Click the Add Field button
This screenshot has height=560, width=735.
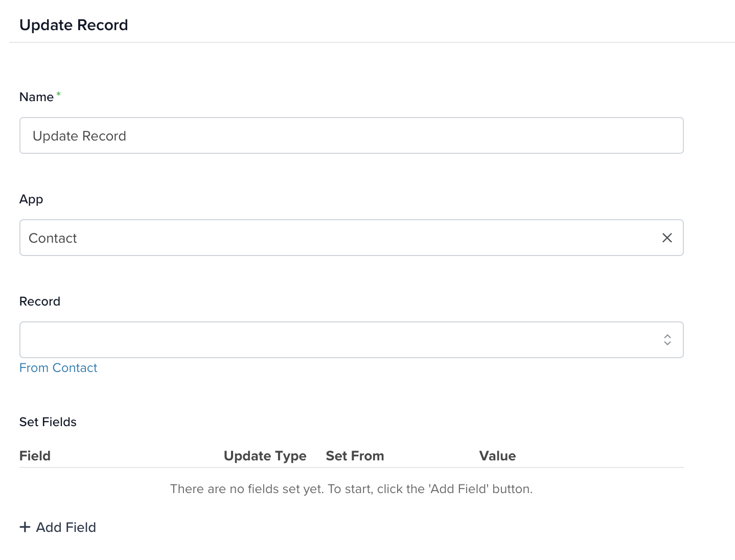58,527
